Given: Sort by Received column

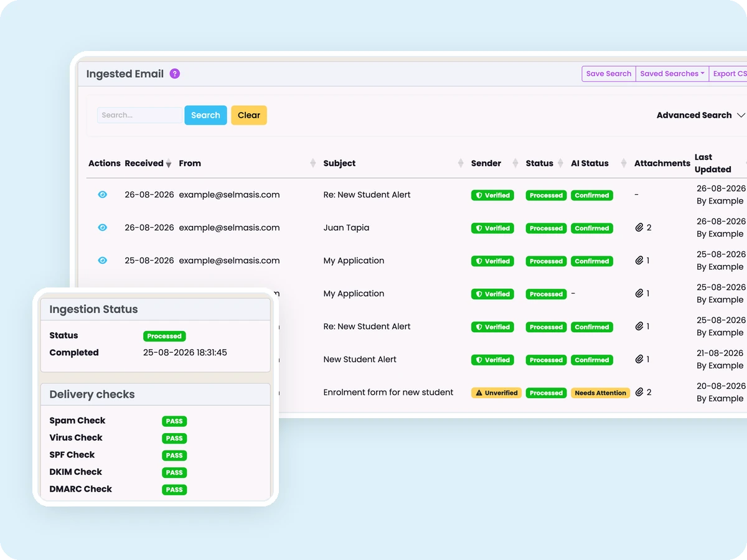Looking at the screenshot, I should coord(148,163).
